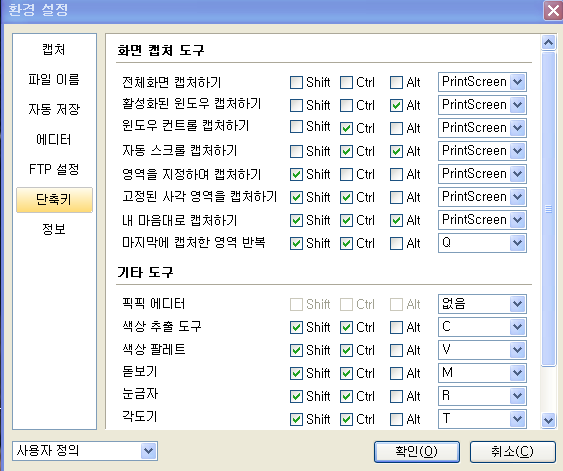Click the scroll up arrow
This screenshot has height=471, width=563.
click(548, 43)
